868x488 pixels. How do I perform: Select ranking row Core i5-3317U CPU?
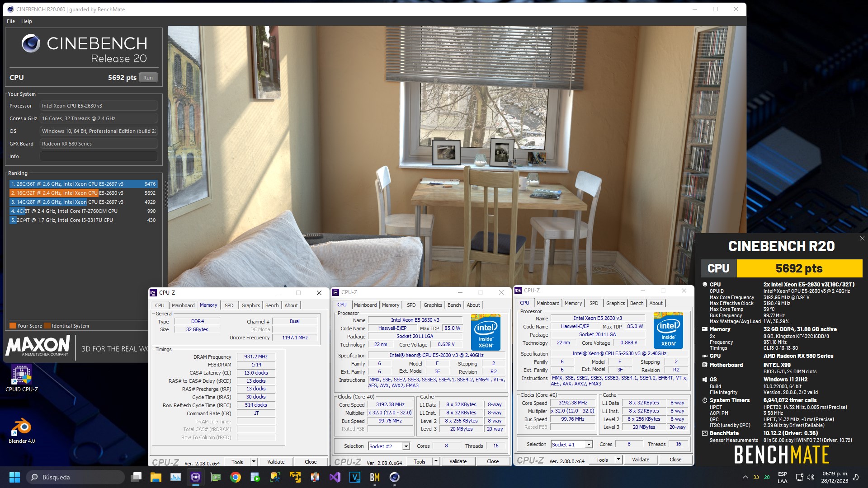tap(83, 220)
